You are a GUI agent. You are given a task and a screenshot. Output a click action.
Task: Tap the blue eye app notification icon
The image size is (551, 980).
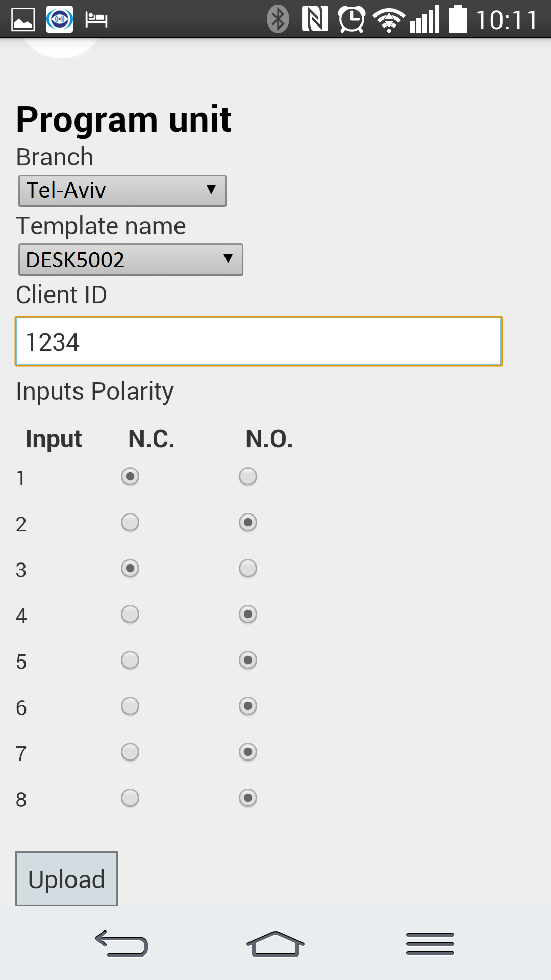(x=60, y=20)
